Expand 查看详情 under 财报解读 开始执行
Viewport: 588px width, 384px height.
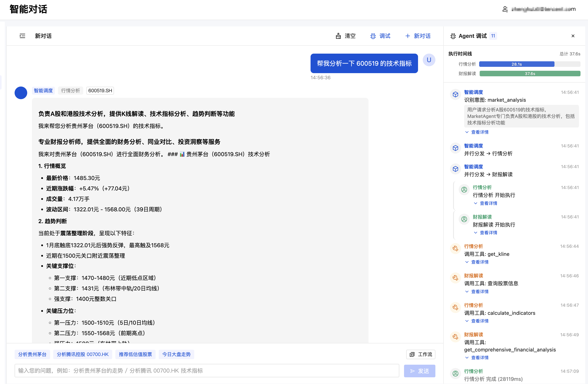pyautogui.click(x=485, y=233)
